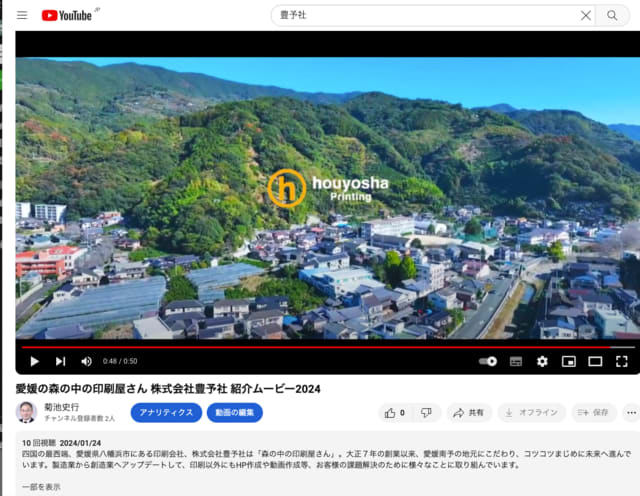Viewport: 640px width, 496px height.
Task: Dislike the video with thumbs down
Action: point(426,413)
